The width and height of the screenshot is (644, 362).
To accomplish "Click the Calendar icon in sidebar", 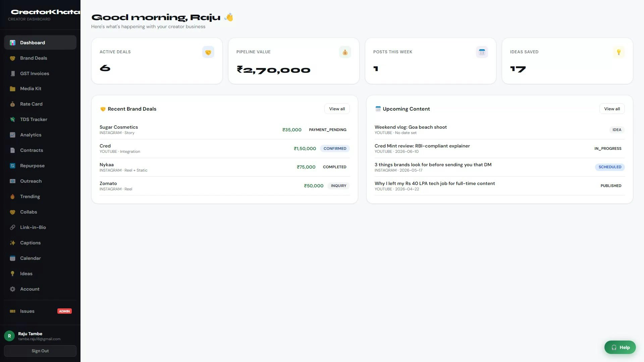I will pos(12,258).
